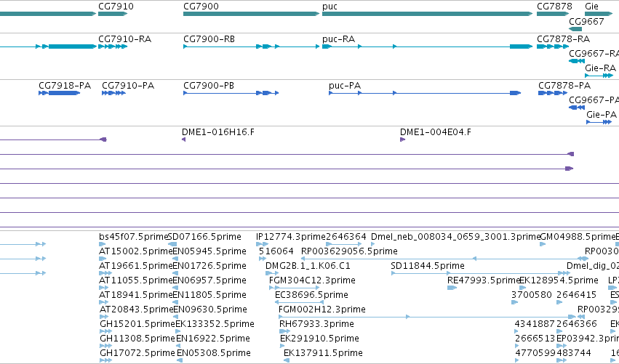Select EST GH11308.5prime

point(137,339)
